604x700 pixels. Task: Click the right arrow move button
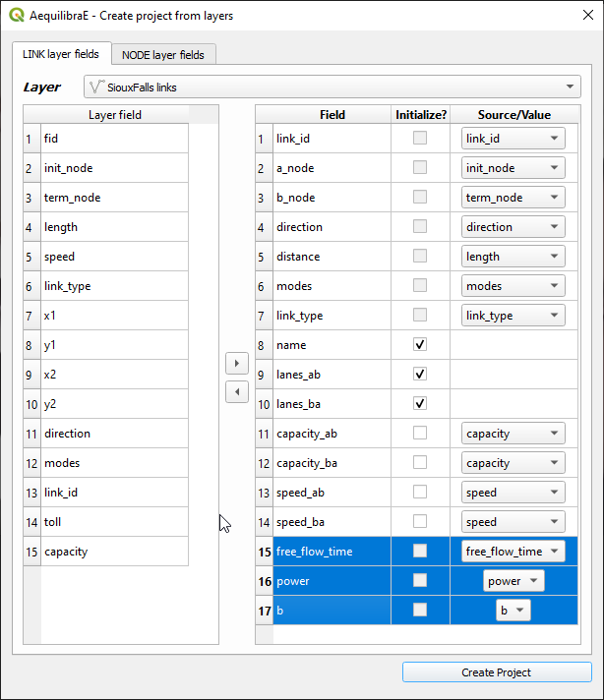[237, 364]
